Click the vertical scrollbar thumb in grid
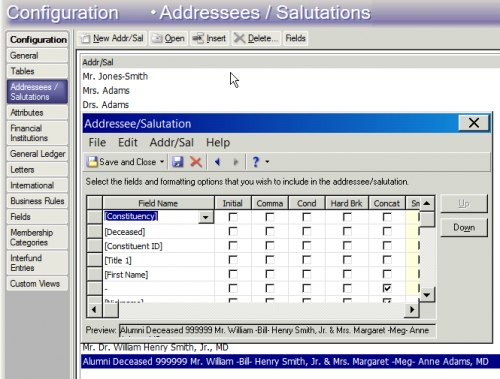500x379 pixels. 427,219
